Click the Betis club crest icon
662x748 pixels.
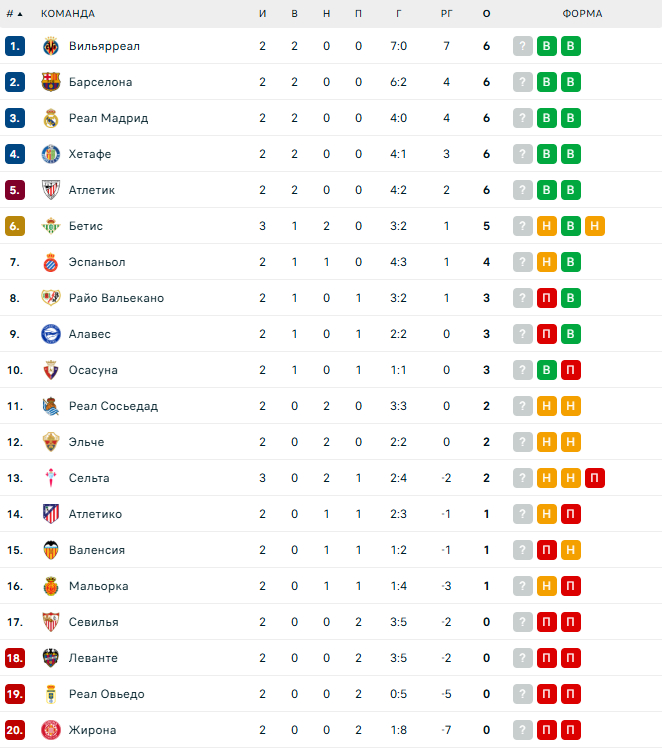tap(51, 226)
